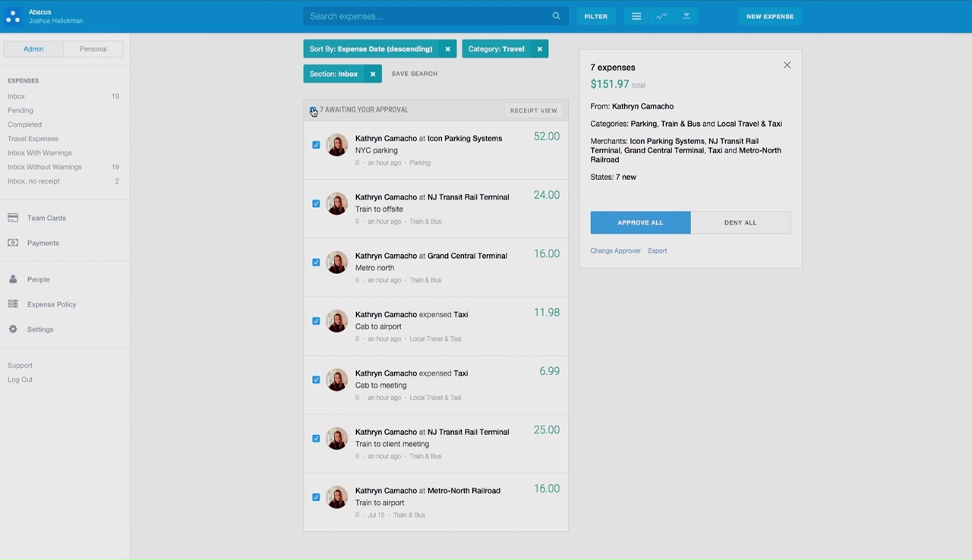This screenshot has height=560, width=972.
Task: Open the trends chart view icon
Action: (661, 16)
